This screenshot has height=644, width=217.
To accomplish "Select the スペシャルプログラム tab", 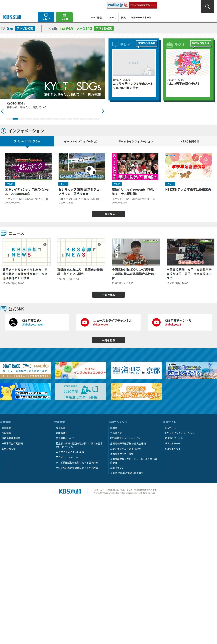I will pyautogui.click(x=27, y=141).
